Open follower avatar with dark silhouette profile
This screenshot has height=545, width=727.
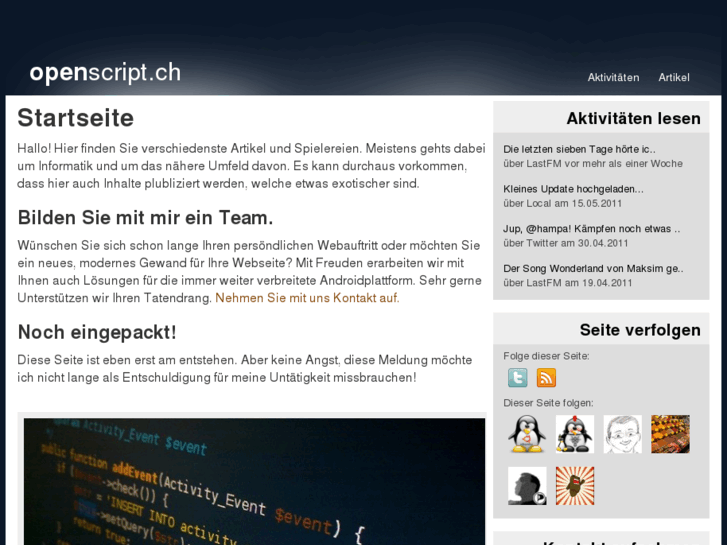(527, 486)
